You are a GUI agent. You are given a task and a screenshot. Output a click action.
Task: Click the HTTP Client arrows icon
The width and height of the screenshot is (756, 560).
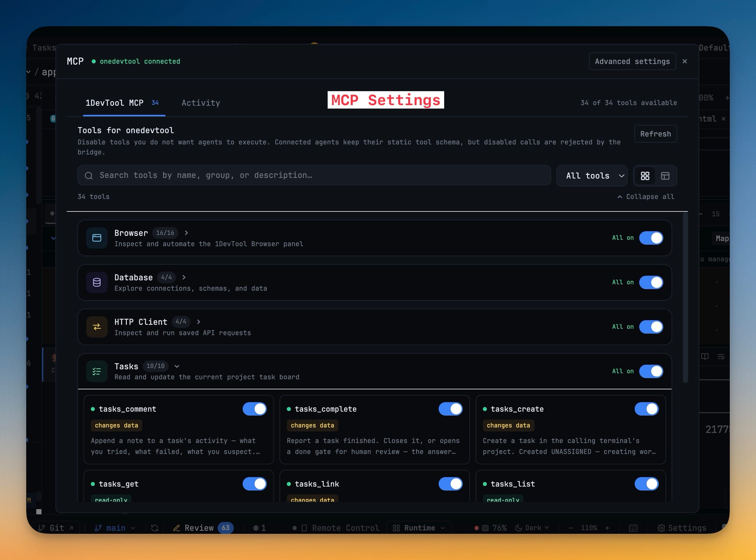click(97, 327)
